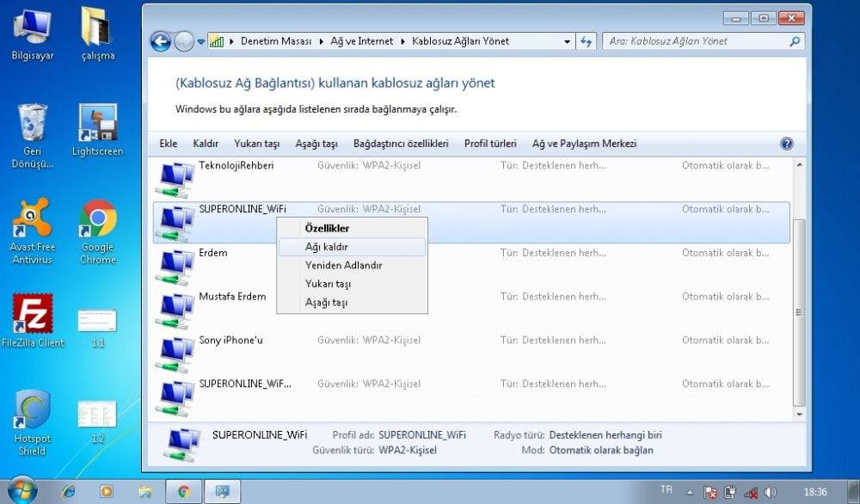Select the SUPERONLINE_WiF... truncated network entry
The width and height of the screenshot is (860, 504).
[x=471, y=397]
